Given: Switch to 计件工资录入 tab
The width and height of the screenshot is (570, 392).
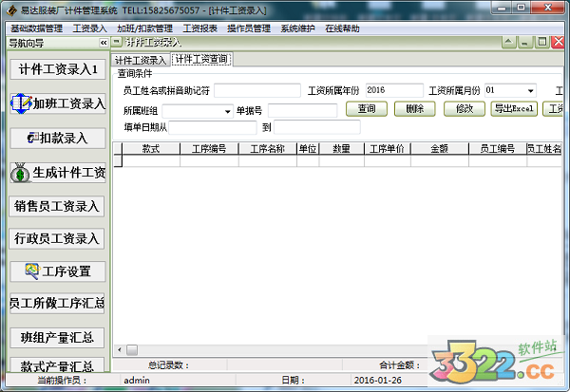Looking at the screenshot, I should click(141, 60).
